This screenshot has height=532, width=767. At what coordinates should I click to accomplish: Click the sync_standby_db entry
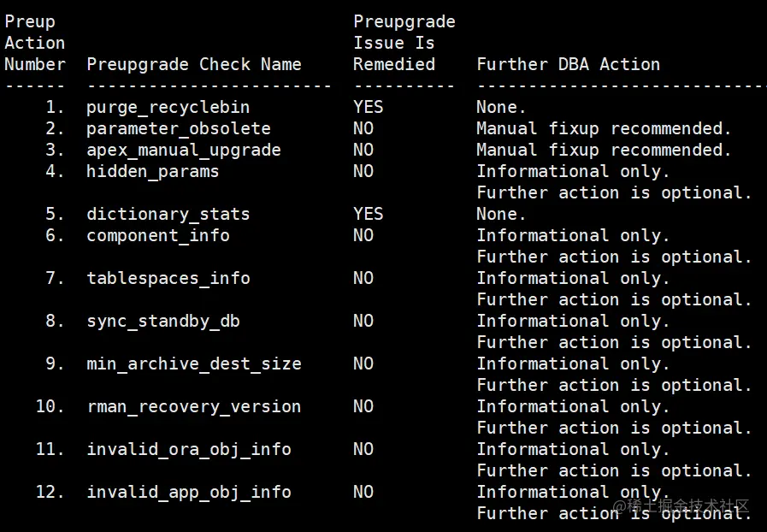click(162, 321)
